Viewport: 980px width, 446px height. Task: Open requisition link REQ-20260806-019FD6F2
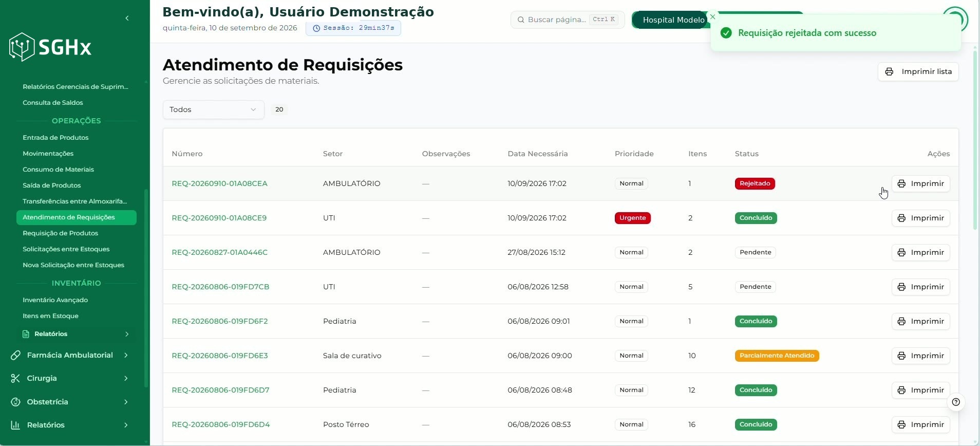click(x=219, y=321)
